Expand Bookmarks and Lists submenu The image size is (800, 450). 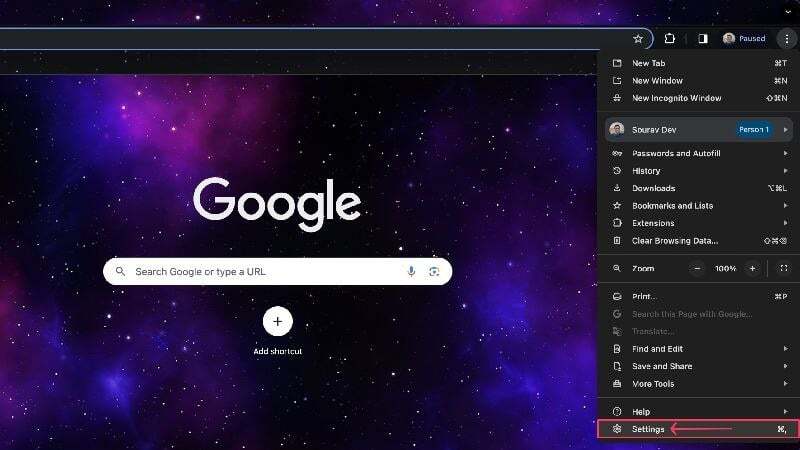(x=698, y=206)
